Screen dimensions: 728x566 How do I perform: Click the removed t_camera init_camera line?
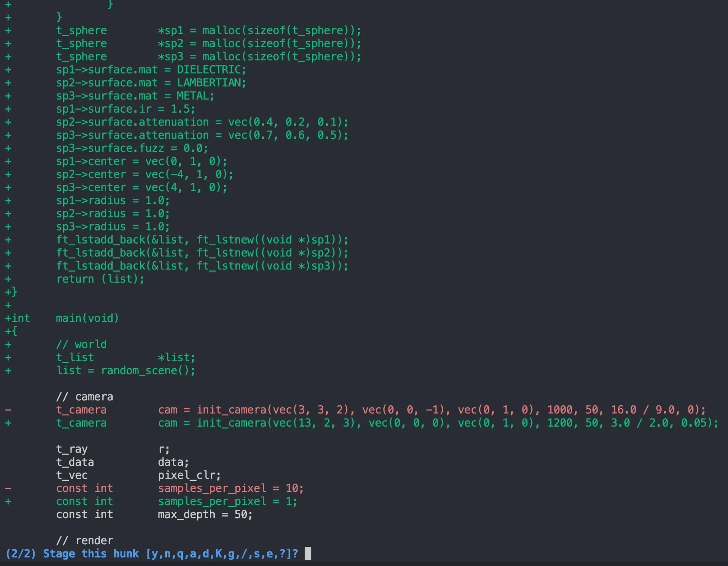(380, 410)
